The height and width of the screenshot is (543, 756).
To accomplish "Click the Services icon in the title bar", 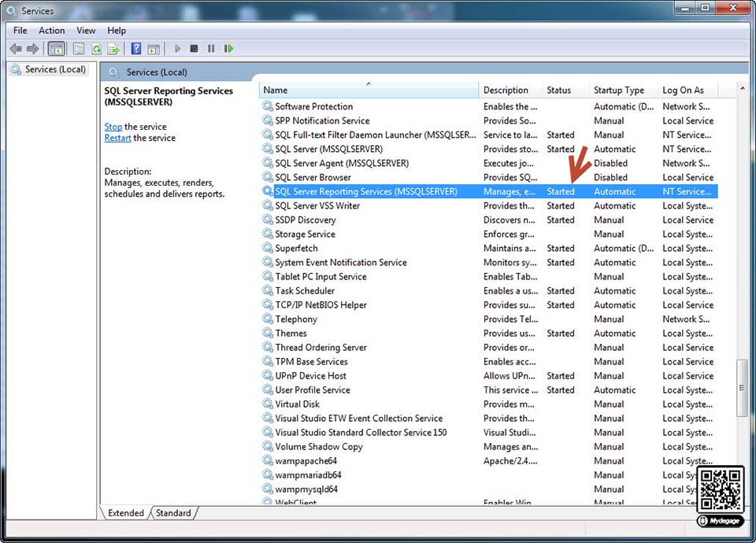I will point(11,10).
